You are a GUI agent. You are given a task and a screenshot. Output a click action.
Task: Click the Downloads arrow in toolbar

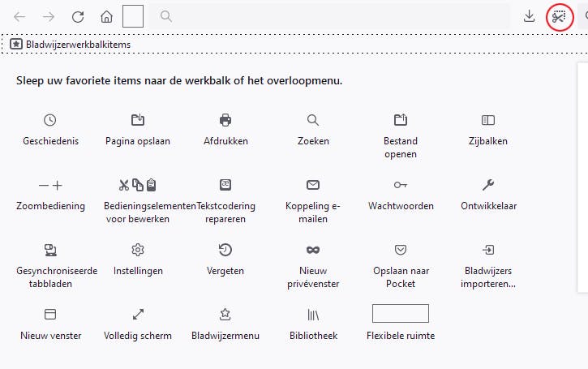(530, 16)
